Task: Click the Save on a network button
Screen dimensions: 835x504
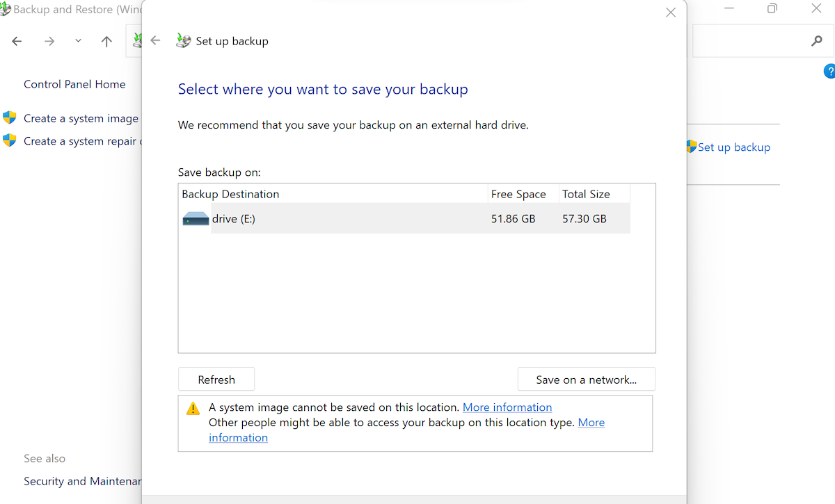Action: tap(586, 380)
